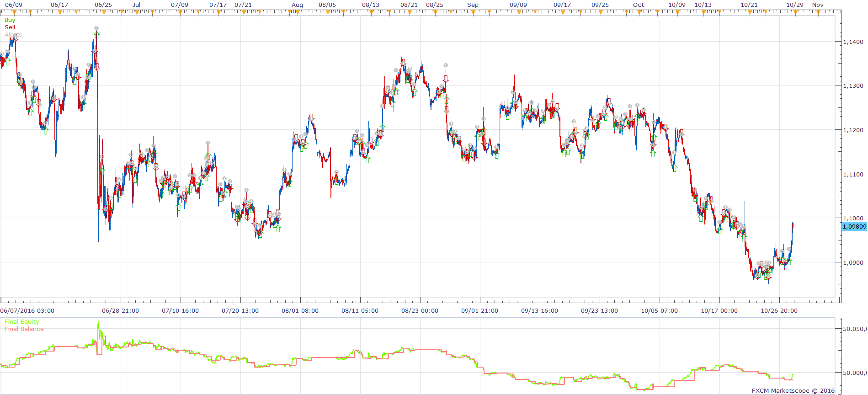Select the Final Balance legend label

(24, 329)
